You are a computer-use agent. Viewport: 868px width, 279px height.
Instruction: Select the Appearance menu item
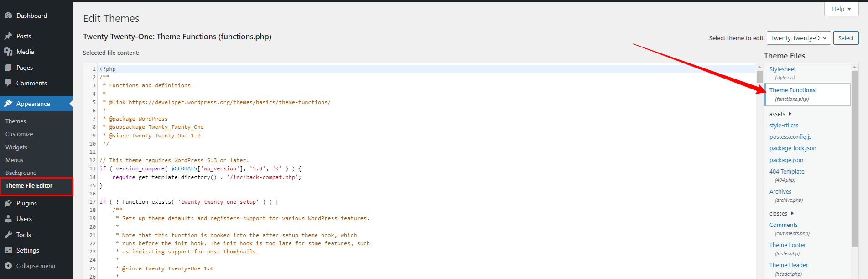pyautogui.click(x=36, y=104)
